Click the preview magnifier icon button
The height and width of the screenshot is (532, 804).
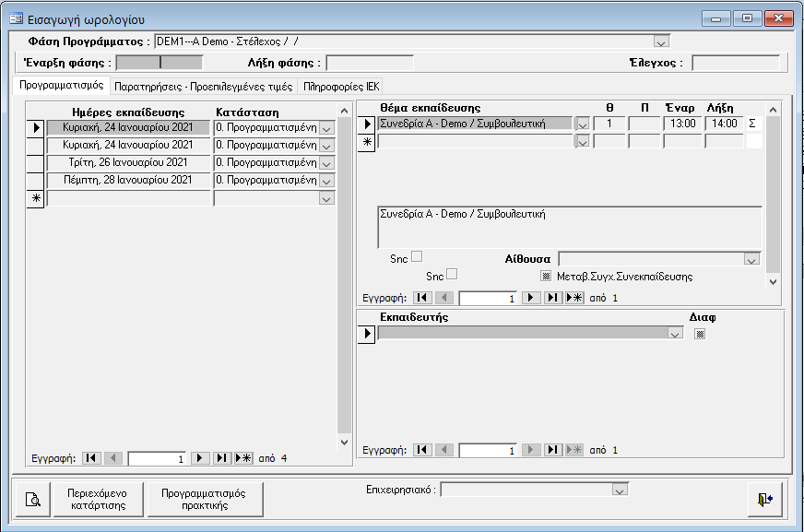point(32,499)
